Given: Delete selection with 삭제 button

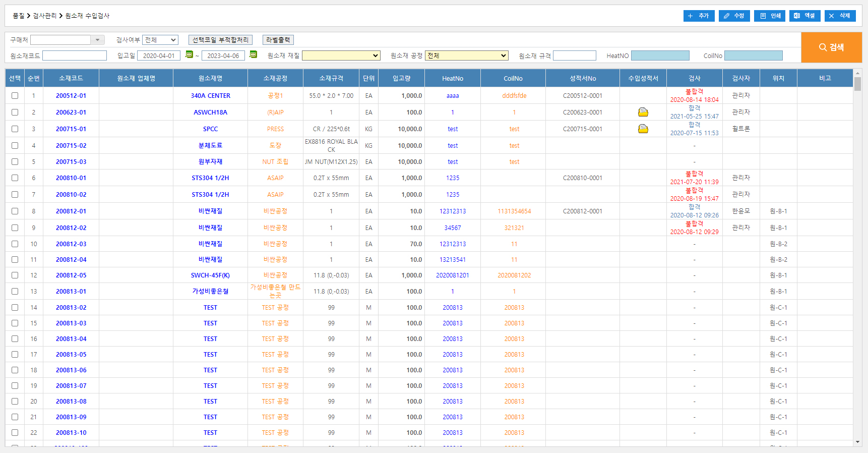Looking at the screenshot, I should point(840,16).
